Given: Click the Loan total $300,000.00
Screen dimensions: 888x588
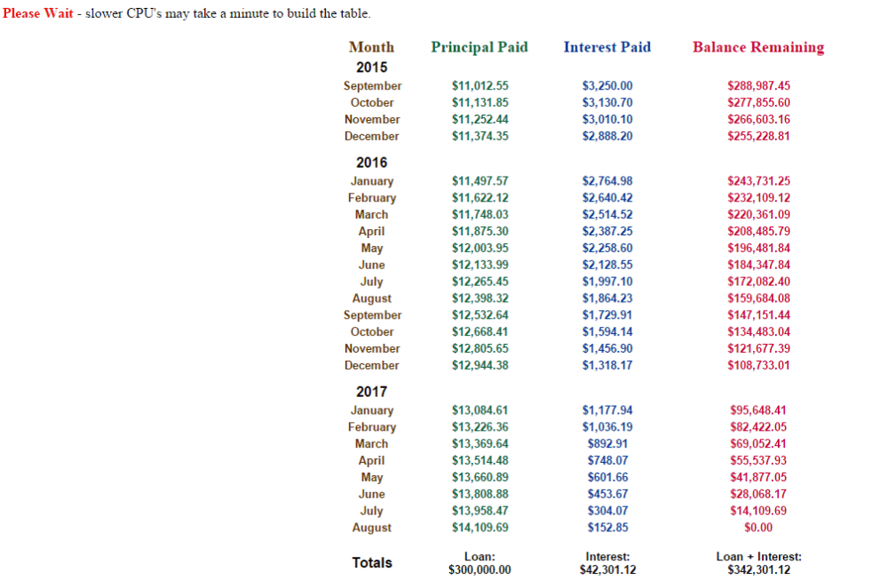Looking at the screenshot, I should coord(480,569).
